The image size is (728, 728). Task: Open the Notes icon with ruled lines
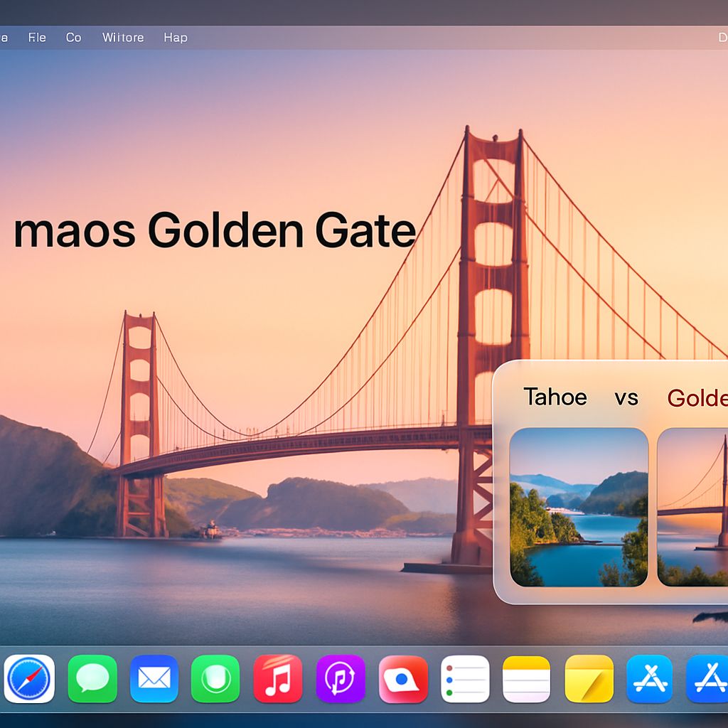(x=527, y=679)
